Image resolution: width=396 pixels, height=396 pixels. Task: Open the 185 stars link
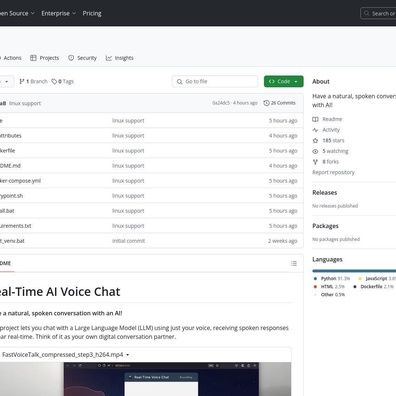(333, 140)
